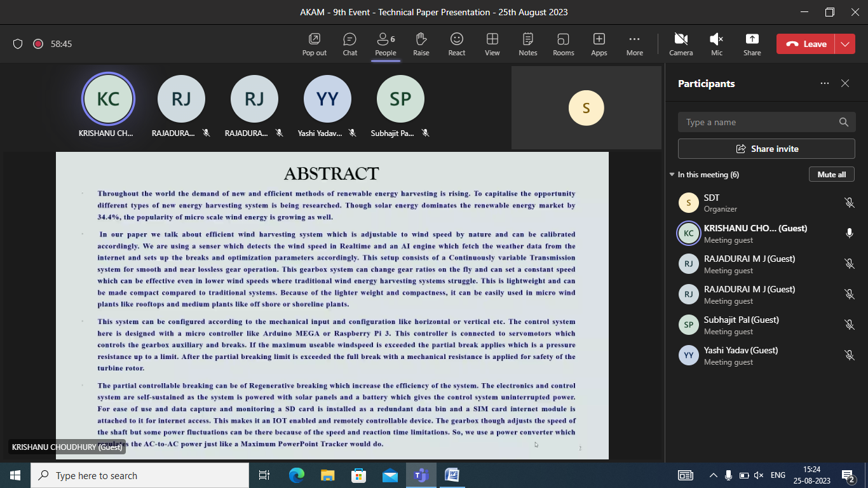This screenshot has height=488, width=868.
Task: Switch to the View layout menu
Action: point(492,44)
